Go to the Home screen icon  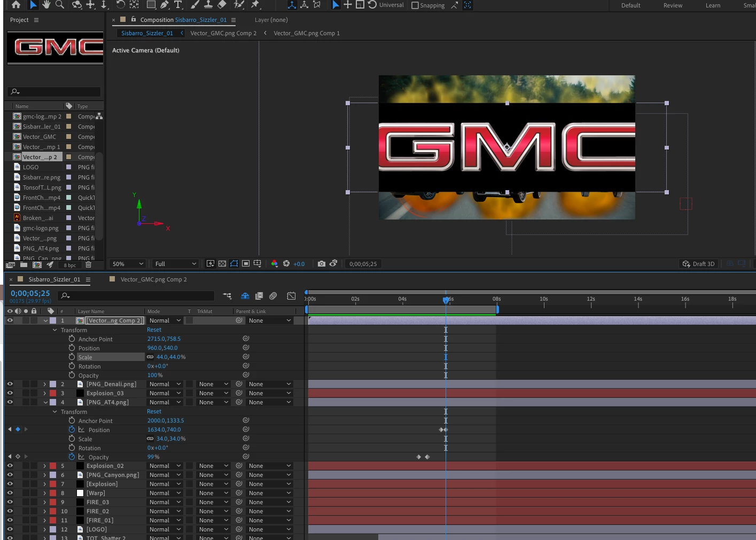[x=16, y=5]
